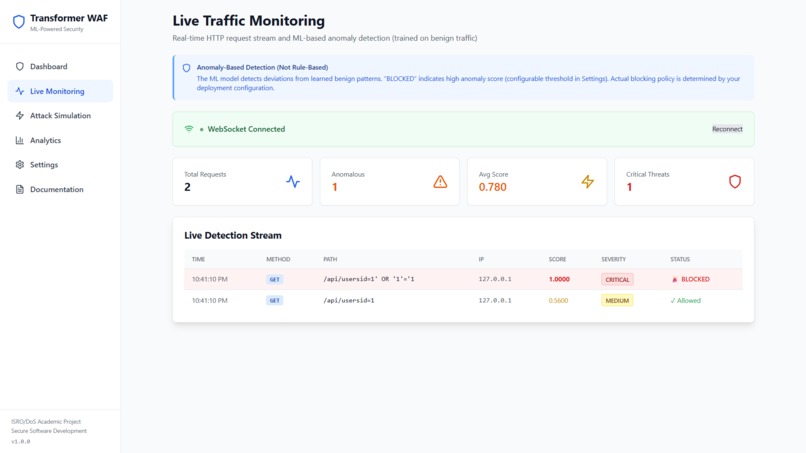Click the path /api/usersid=1 in allowed row
The image size is (806, 453).
click(x=349, y=300)
